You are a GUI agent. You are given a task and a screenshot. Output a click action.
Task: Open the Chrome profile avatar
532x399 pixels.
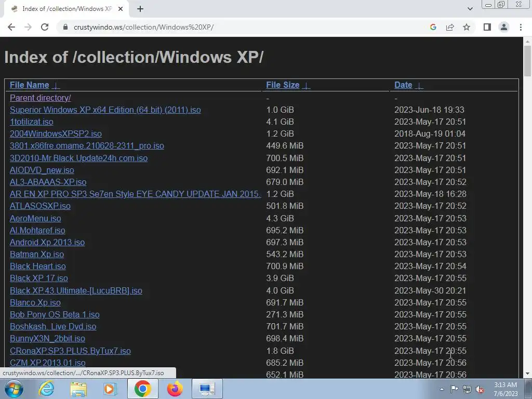tap(504, 27)
